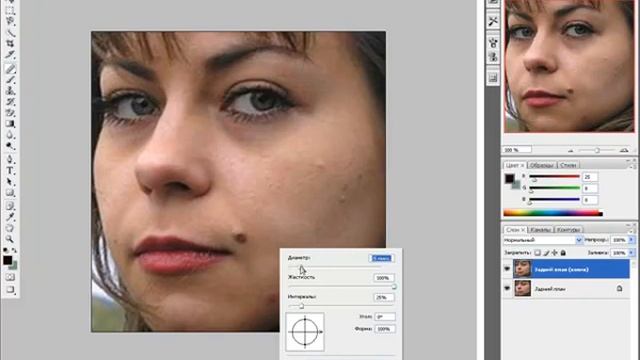The image size is (640, 360).
Task: Pick a color from the spectrum ramp
Action: [553, 213]
